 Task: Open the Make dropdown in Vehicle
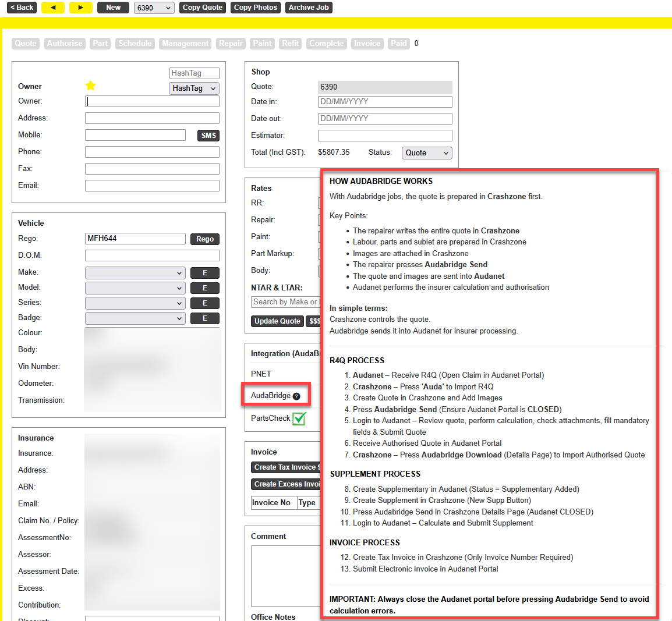pos(135,273)
